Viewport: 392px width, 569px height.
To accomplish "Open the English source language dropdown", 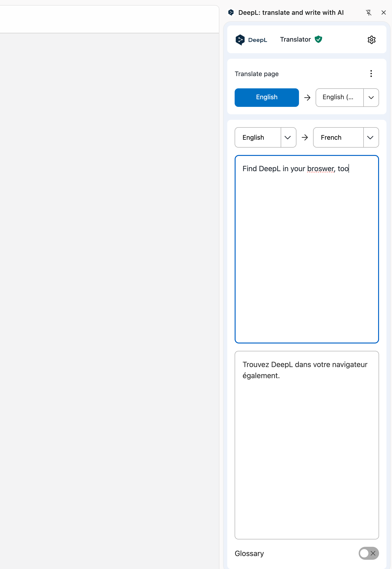I will 258,137.
